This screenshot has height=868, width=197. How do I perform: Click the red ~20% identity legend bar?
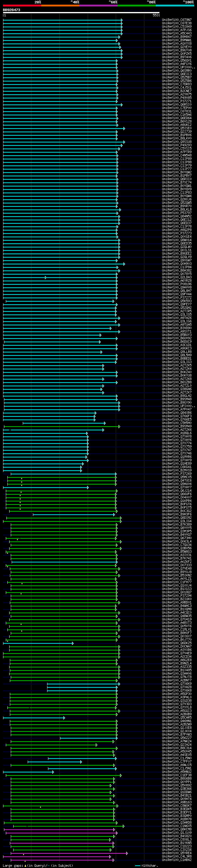(22, 6)
